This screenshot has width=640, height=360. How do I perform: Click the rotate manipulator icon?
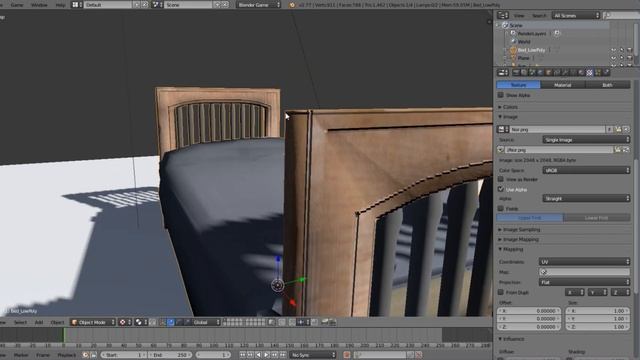point(179,322)
